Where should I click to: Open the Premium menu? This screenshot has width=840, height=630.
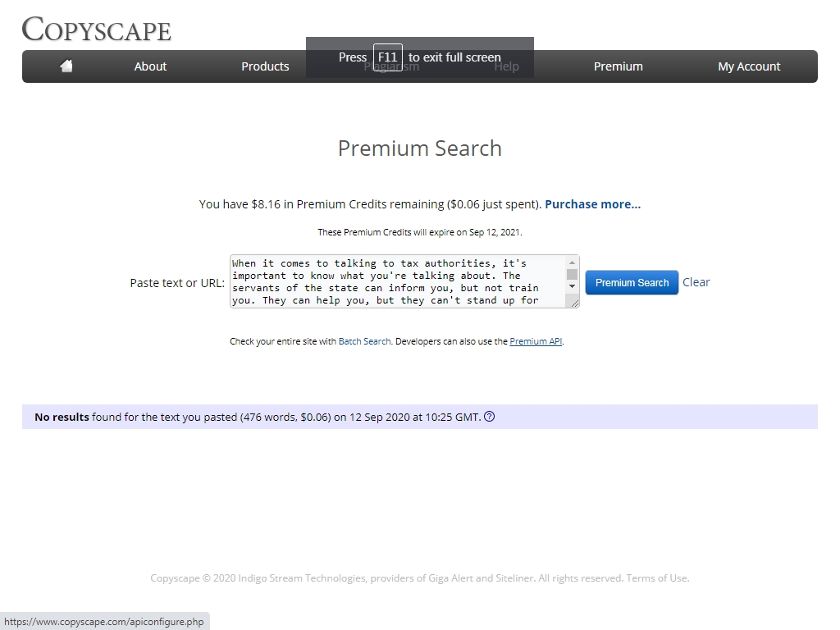coord(619,66)
